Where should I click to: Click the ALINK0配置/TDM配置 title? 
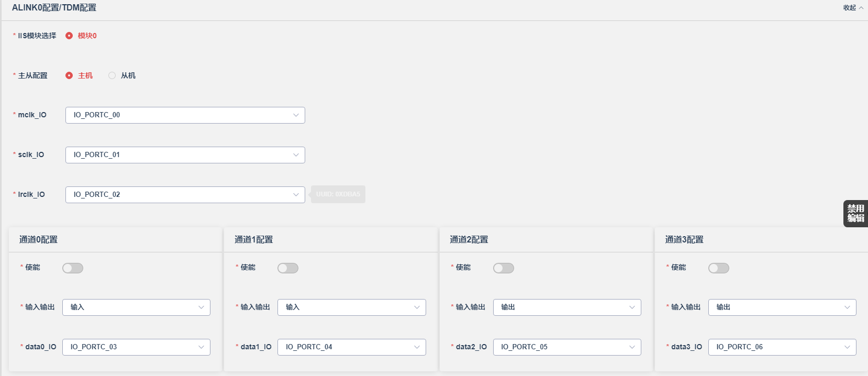tap(54, 8)
